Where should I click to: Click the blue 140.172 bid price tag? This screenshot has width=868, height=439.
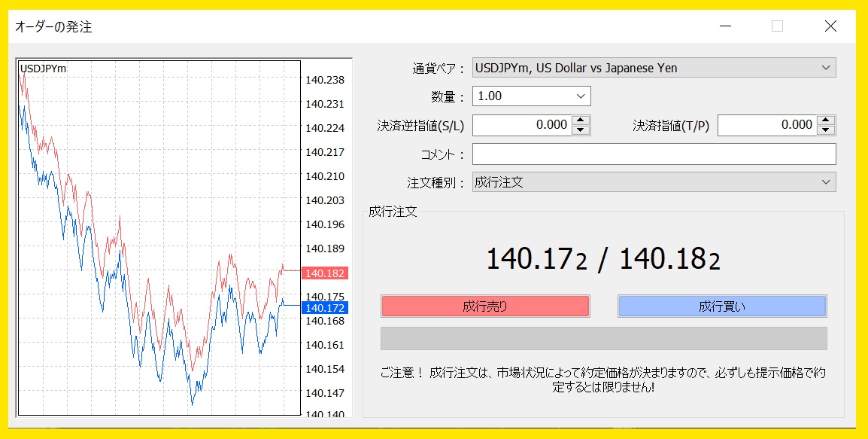(x=325, y=308)
